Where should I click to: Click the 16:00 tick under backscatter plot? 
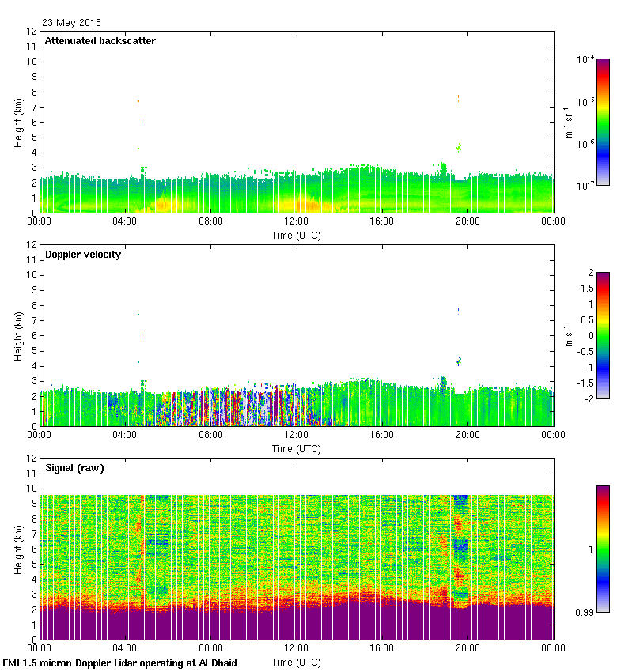click(382, 221)
